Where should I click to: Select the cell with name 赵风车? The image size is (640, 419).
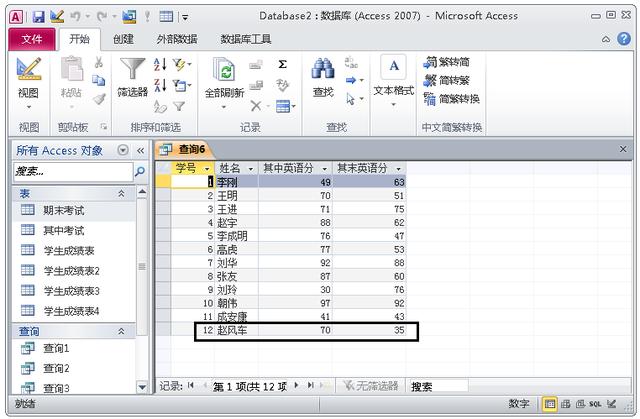tap(236, 330)
